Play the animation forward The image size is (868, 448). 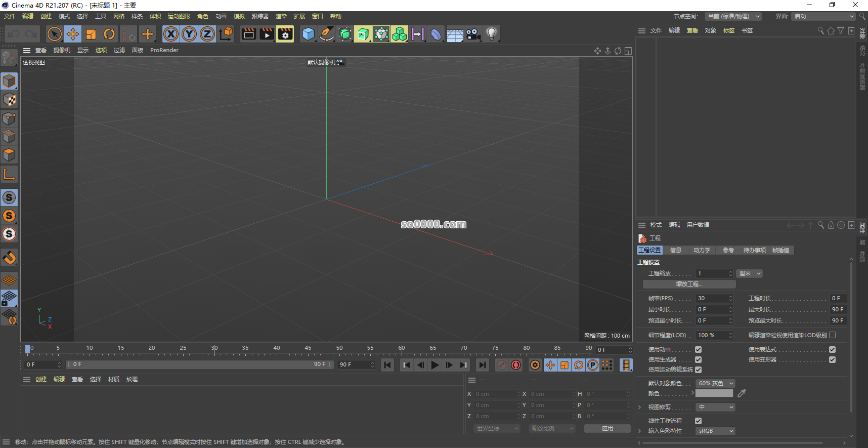click(x=435, y=365)
